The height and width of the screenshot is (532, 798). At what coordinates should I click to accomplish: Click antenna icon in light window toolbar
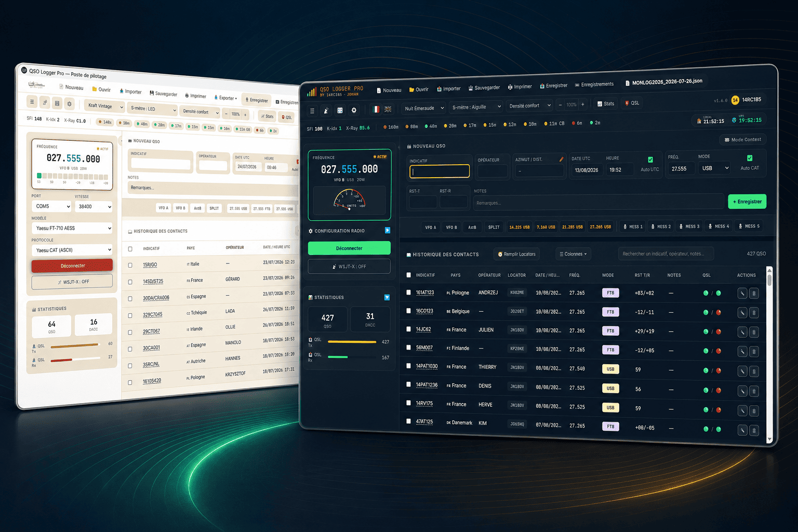pyautogui.click(x=45, y=102)
